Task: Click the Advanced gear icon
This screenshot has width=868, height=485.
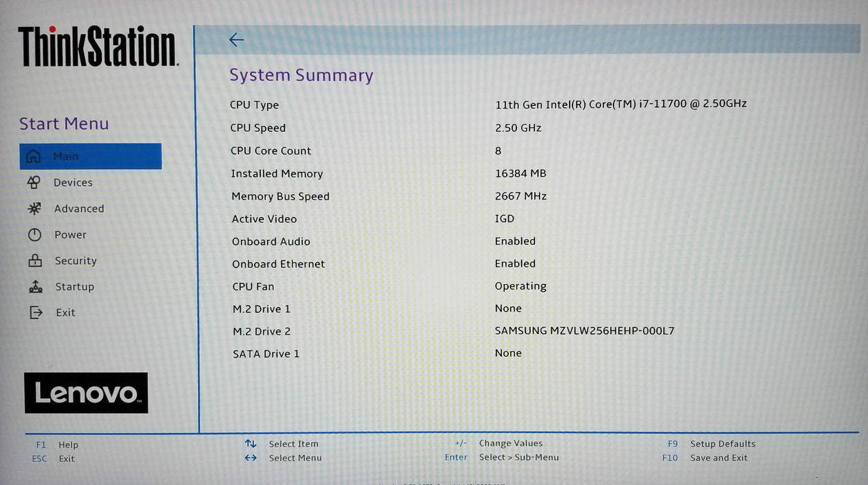Action: 35,209
